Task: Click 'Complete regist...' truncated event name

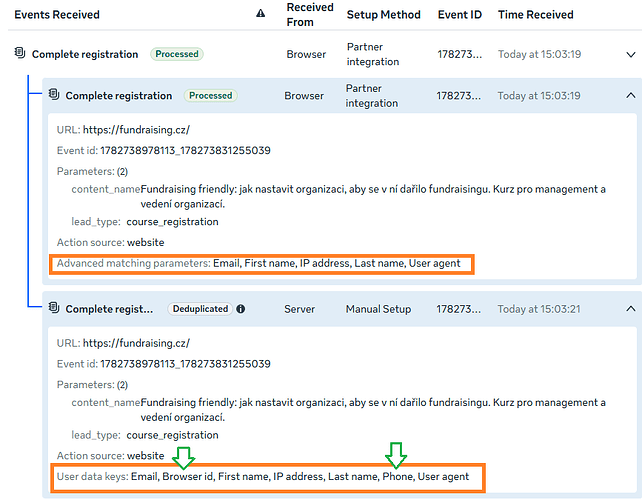Action: tap(109, 309)
